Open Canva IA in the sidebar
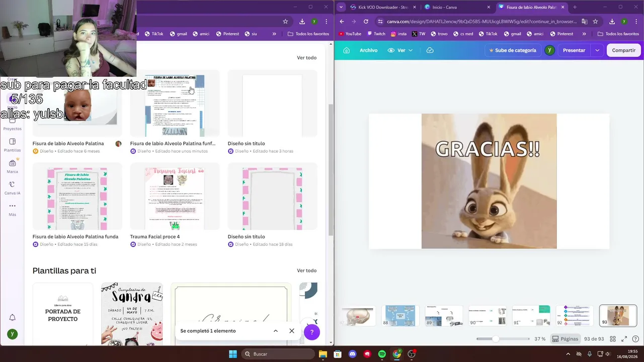The image size is (644, 362). click(13, 188)
